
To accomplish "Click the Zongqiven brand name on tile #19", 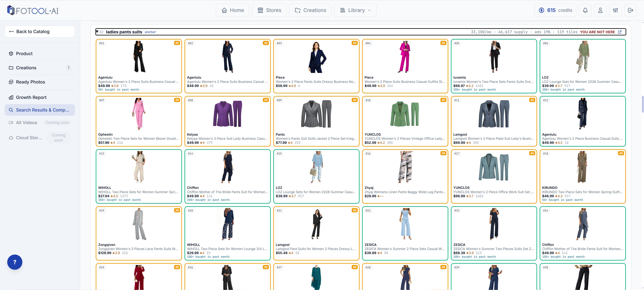I will click(x=107, y=245).
